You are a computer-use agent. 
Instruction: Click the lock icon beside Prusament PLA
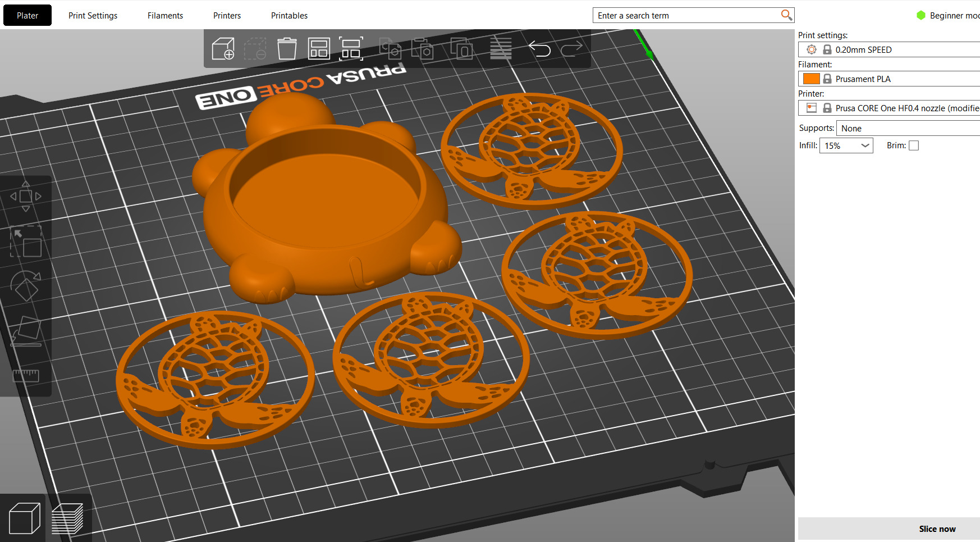pyautogui.click(x=827, y=79)
